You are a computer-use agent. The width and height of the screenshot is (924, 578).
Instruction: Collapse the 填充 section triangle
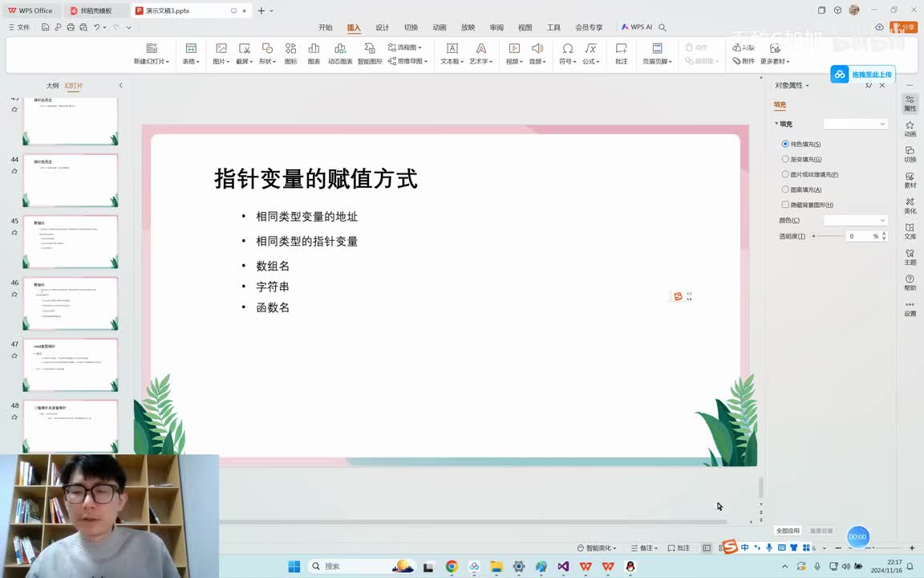point(776,124)
